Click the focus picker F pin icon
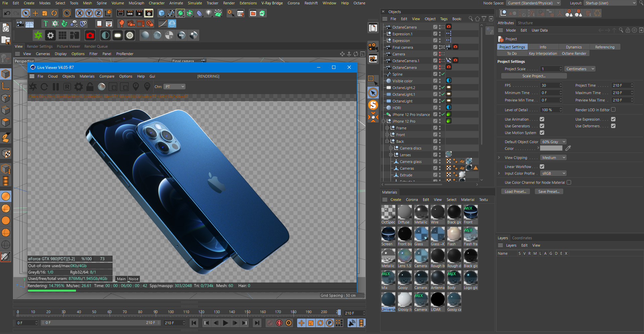The width and height of the screenshot is (644, 334). coord(136,87)
